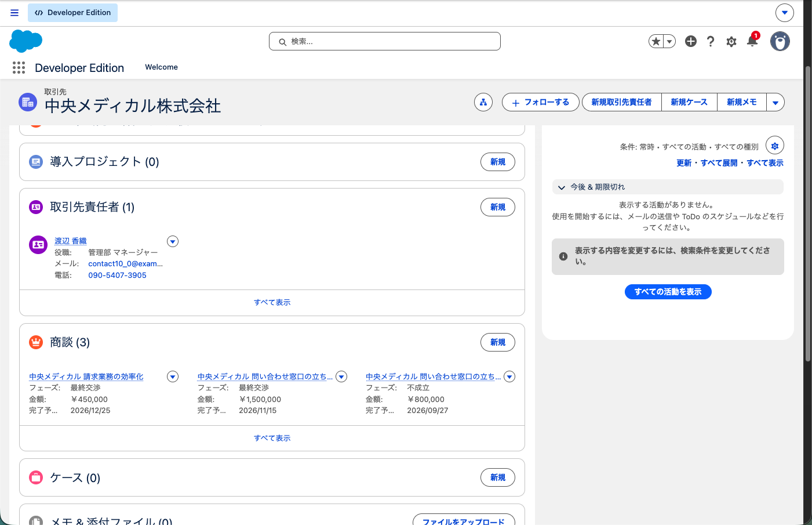Click the すべて展開 link in activity panel
Image resolution: width=812 pixels, height=525 pixels.
(719, 163)
